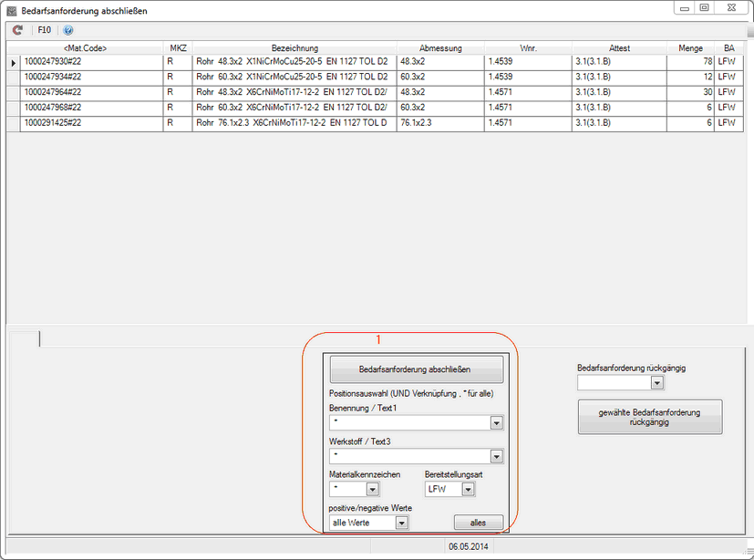The image size is (754, 560).
Task: Open the Materialkennzeichen dropdown
Action: pyautogui.click(x=372, y=490)
